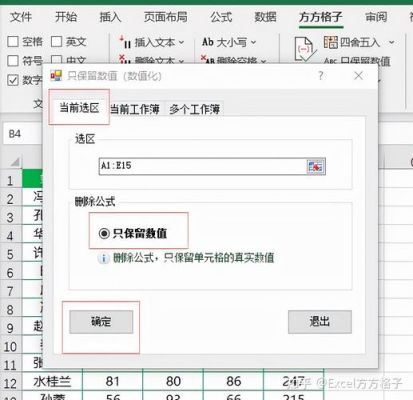Click the 确定 button
The height and width of the screenshot is (400, 413).
coord(101,322)
